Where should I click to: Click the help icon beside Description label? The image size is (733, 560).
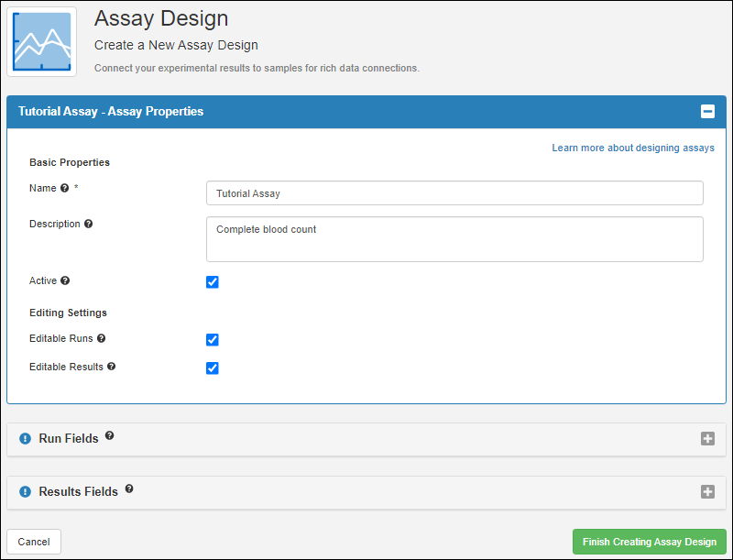[89, 224]
